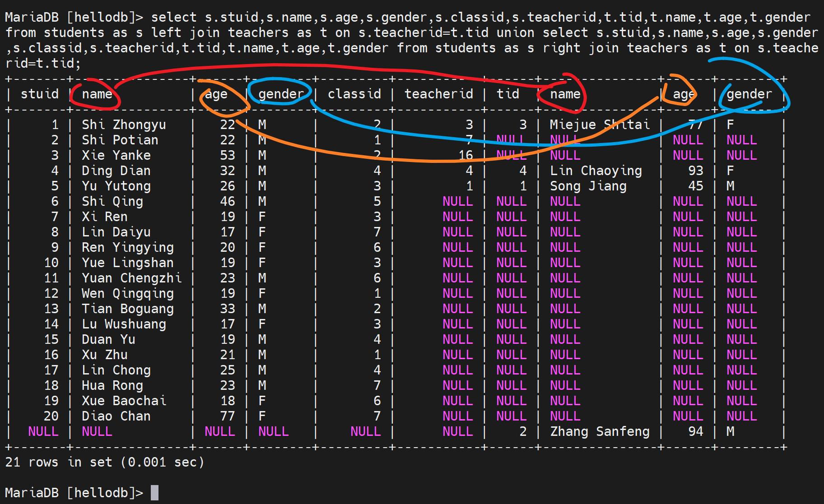Click the red-circled student name column header

pyautogui.click(x=97, y=94)
